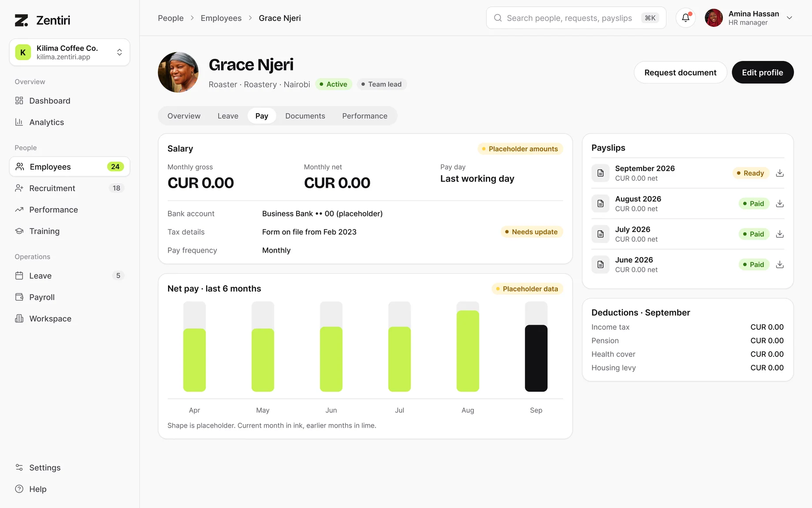The width and height of the screenshot is (812, 508).
Task: Click the September 2026 payslip document icon
Action: point(601,173)
